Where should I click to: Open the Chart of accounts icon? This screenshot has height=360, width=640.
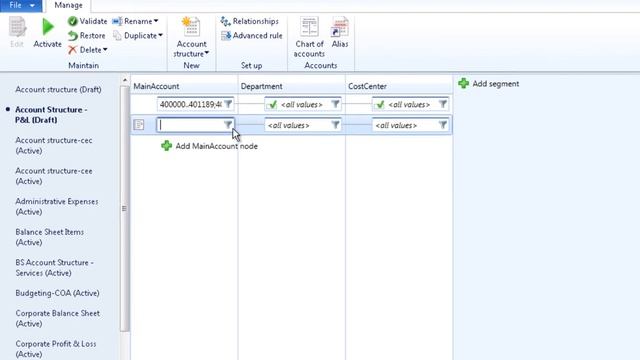pyautogui.click(x=309, y=27)
